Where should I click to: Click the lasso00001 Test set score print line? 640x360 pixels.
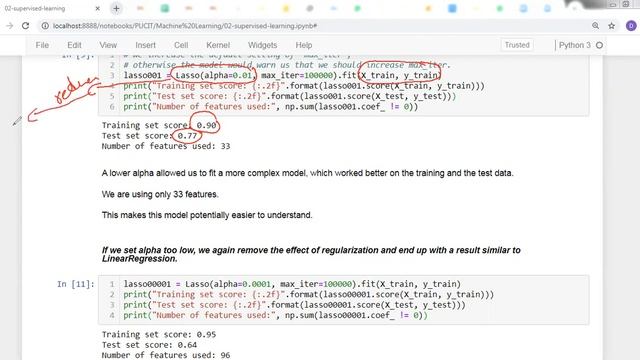click(x=294, y=305)
